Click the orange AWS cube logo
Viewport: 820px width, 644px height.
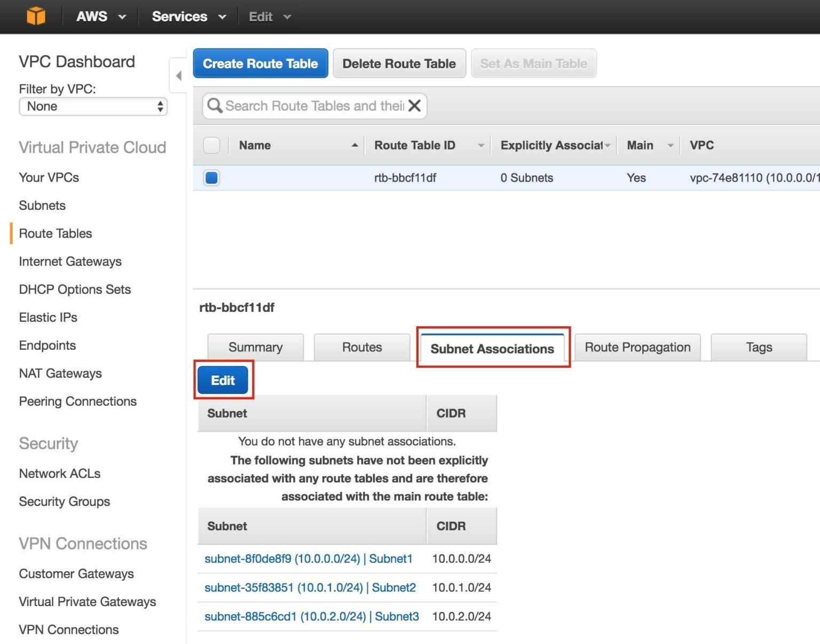[36, 16]
